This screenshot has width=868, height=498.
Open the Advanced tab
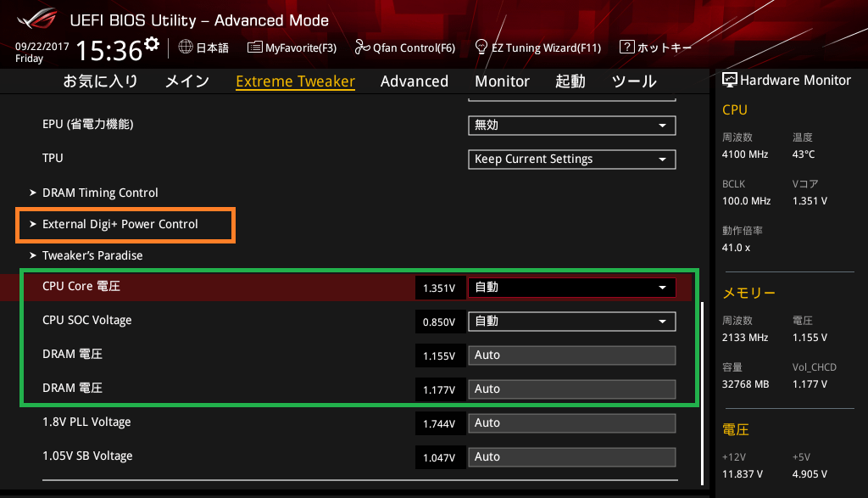pyautogui.click(x=414, y=81)
